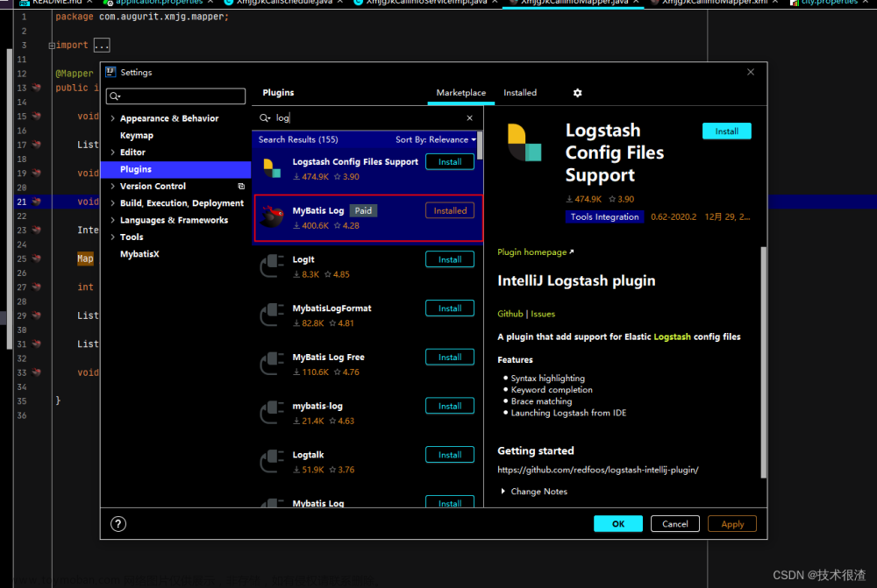Image resolution: width=877 pixels, height=588 pixels.
Task: Install Logstash Config Files Support from list
Action: coord(450,161)
